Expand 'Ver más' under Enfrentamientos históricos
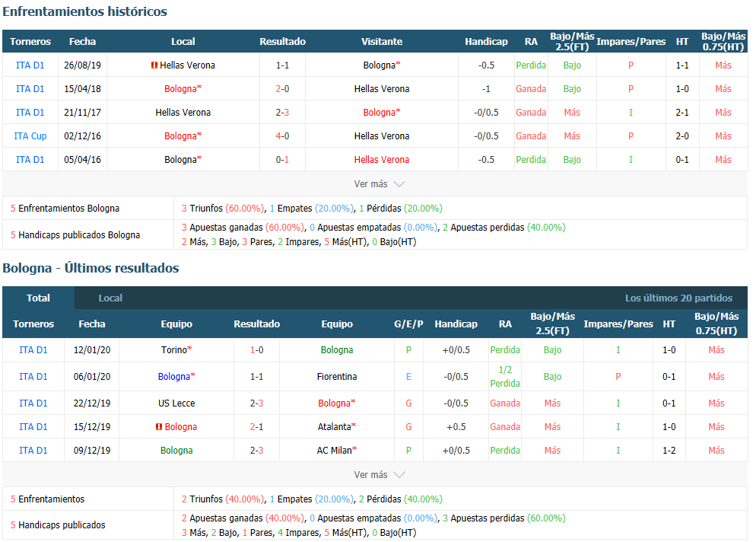This screenshot has width=756, height=542. pos(370,184)
